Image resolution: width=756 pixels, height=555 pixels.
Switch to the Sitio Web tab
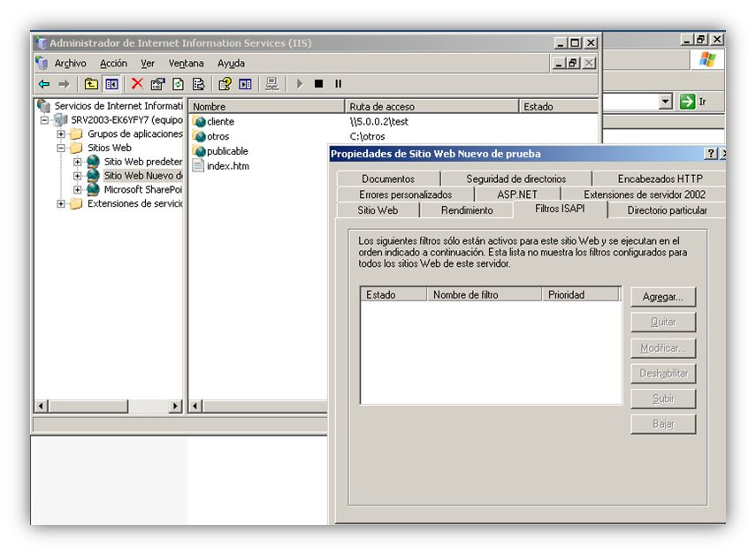[378, 210]
